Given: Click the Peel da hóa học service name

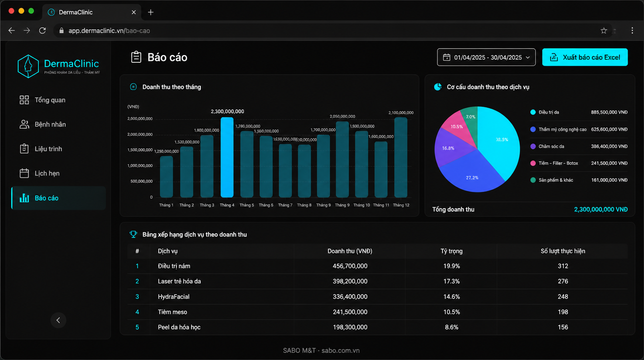Looking at the screenshot, I should pos(179,327).
